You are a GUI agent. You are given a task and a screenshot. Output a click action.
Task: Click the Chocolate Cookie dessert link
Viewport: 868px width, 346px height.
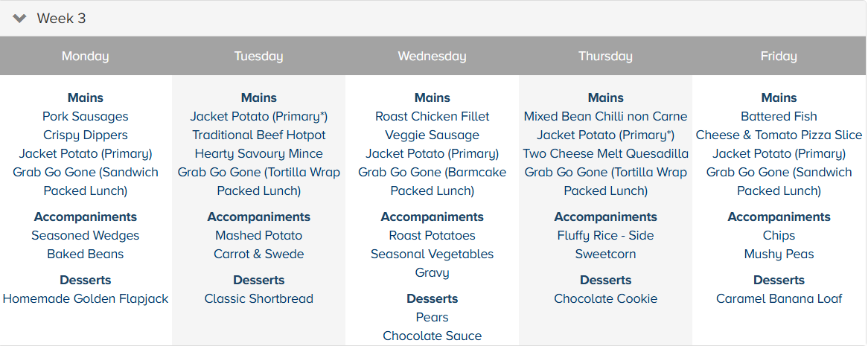click(605, 299)
